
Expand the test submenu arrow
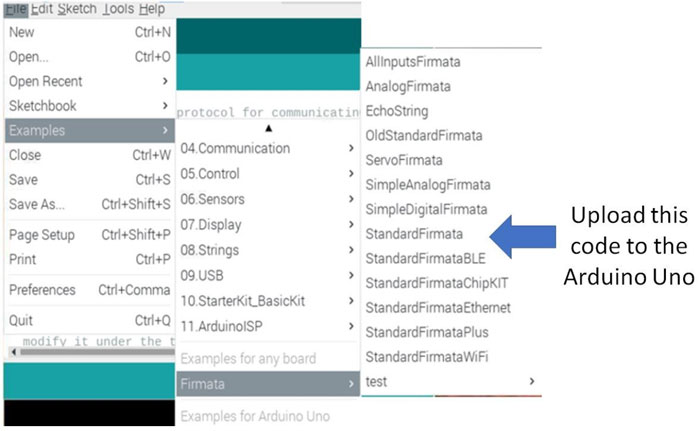coord(531,381)
